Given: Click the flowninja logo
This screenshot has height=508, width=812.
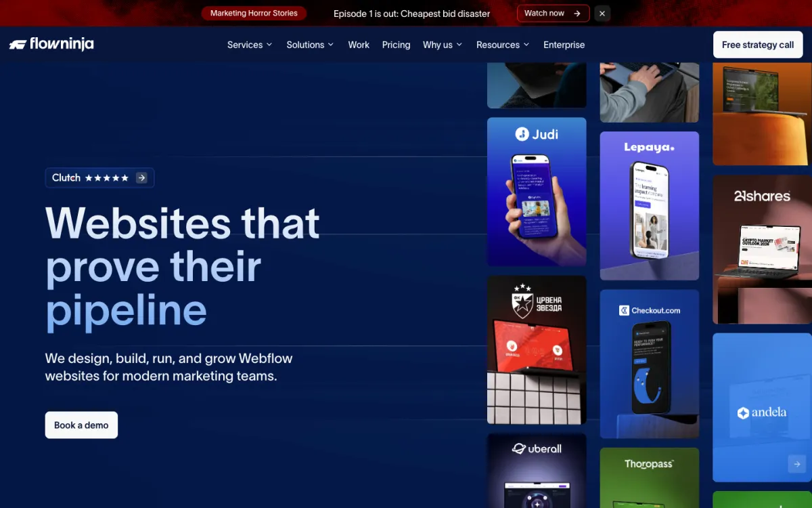Looking at the screenshot, I should 51,45.
